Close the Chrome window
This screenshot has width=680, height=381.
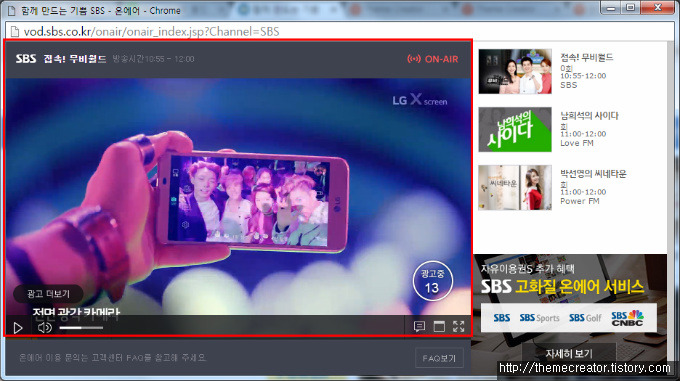pyautogui.click(x=657, y=7)
